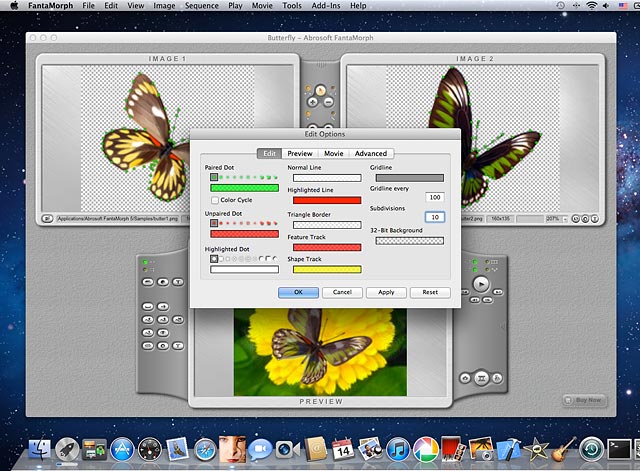Open Time Machine icon in the dock

(591, 449)
